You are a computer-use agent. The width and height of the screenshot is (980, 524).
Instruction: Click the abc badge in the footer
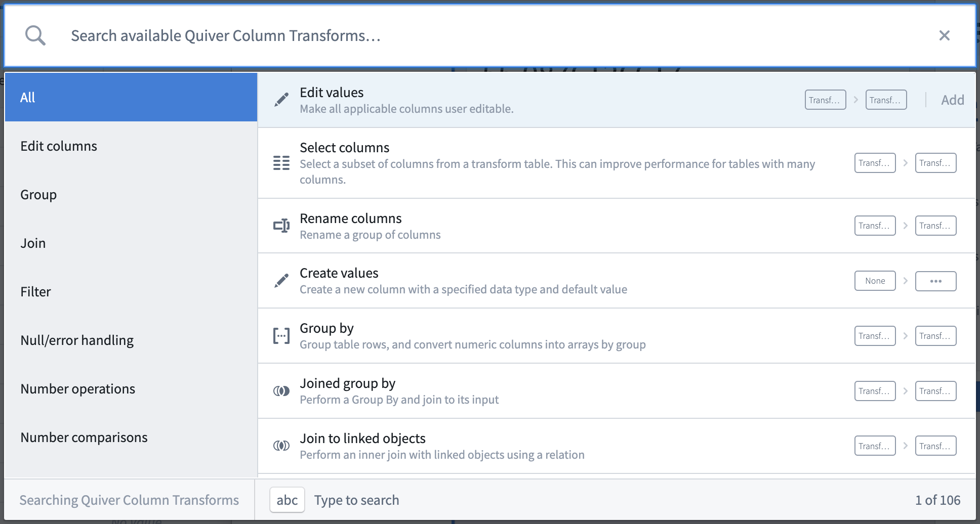pos(287,500)
